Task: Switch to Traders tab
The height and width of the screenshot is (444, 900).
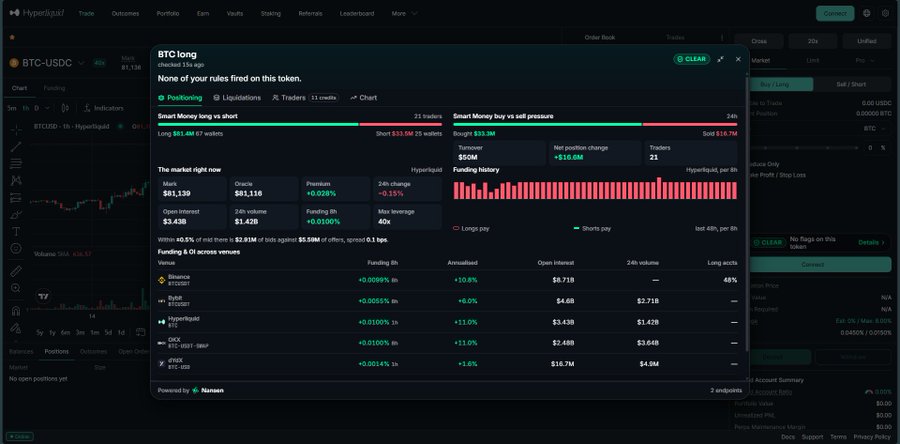Action: (x=305, y=98)
